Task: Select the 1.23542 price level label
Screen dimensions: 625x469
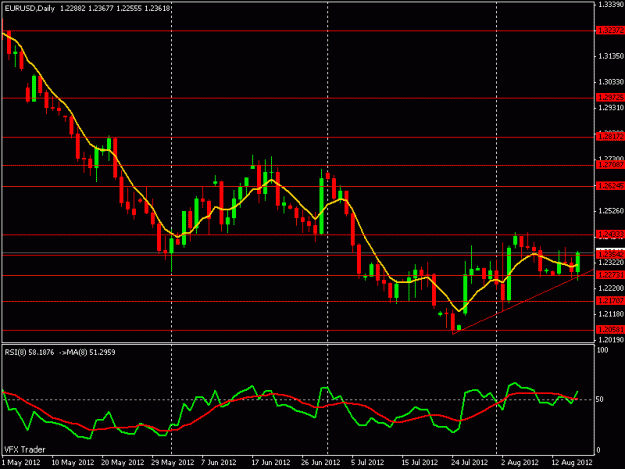Action: [610, 254]
